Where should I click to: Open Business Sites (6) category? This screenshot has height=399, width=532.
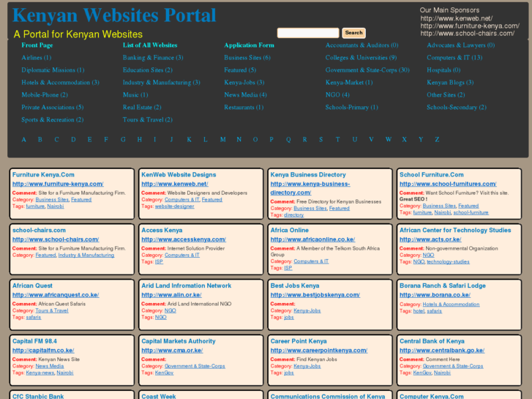point(247,58)
